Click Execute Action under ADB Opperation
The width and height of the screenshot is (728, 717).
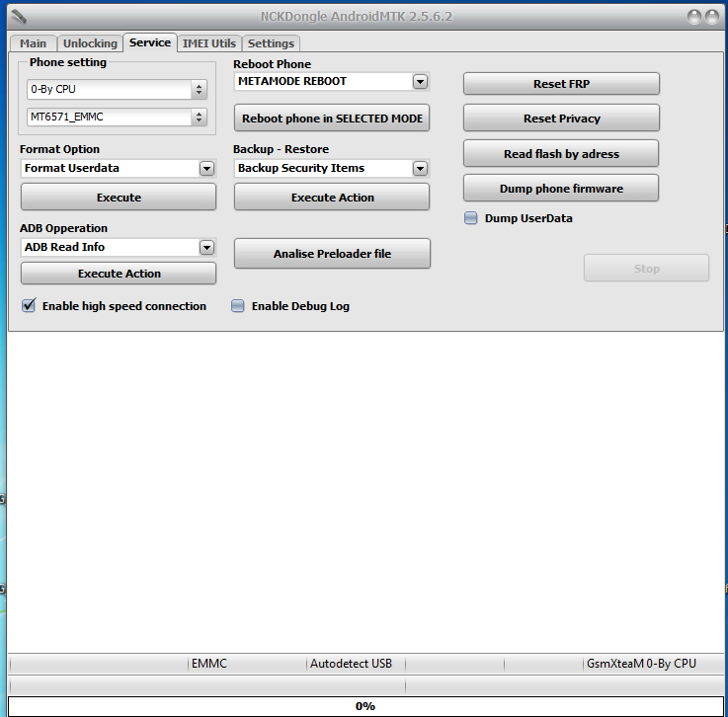coord(119,274)
